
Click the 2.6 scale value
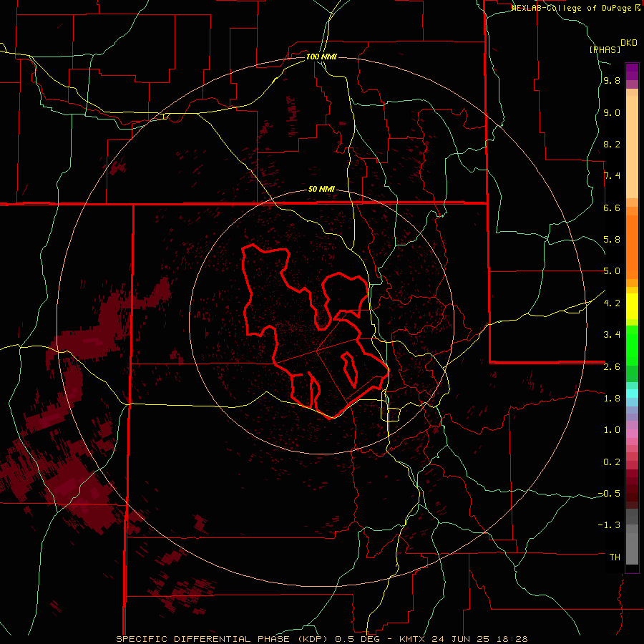[612, 367]
